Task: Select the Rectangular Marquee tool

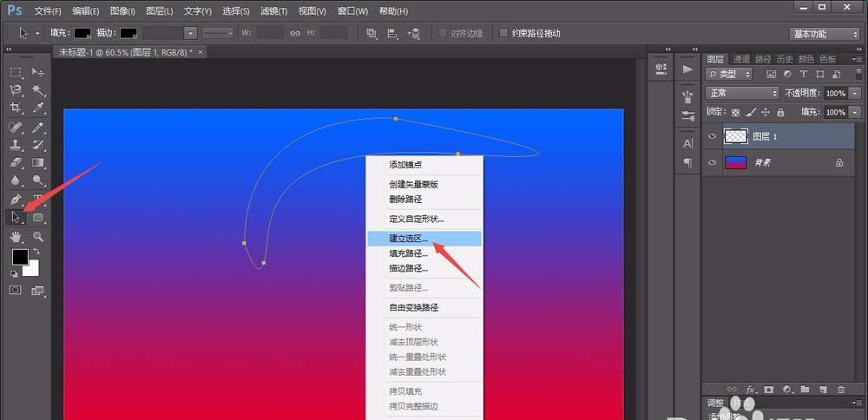Action: tap(16, 72)
